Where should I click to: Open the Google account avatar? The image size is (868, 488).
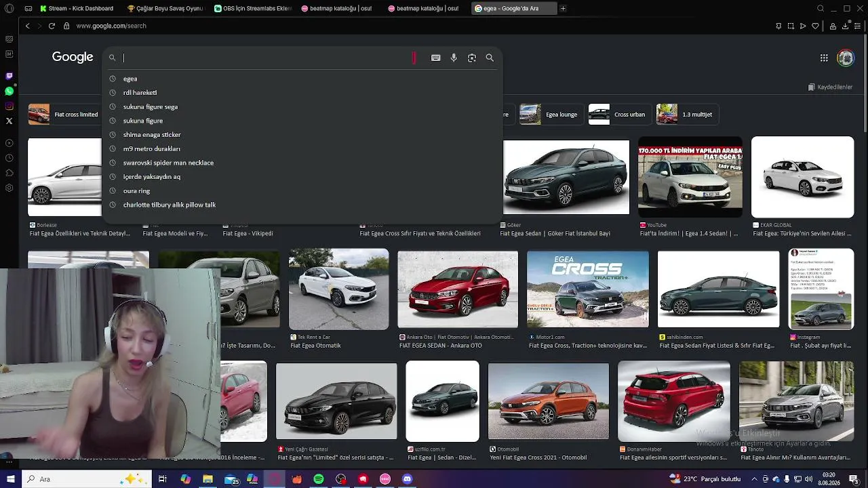tap(846, 58)
